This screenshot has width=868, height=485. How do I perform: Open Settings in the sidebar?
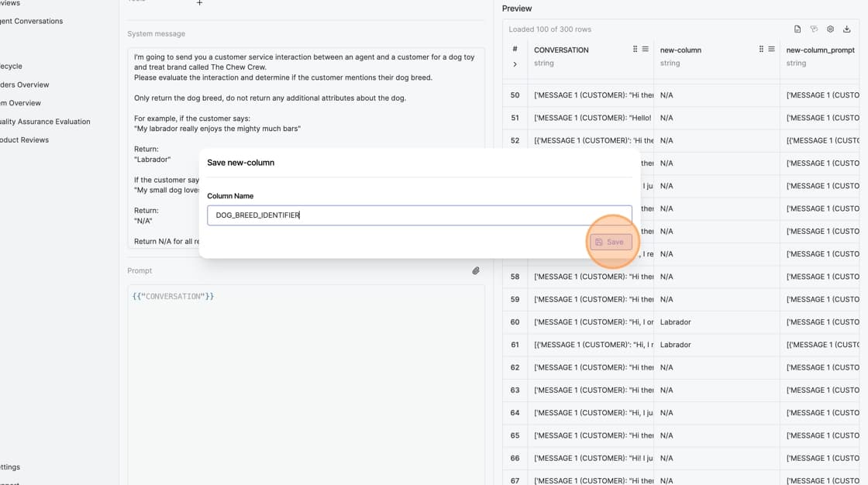click(x=11, y=467)
